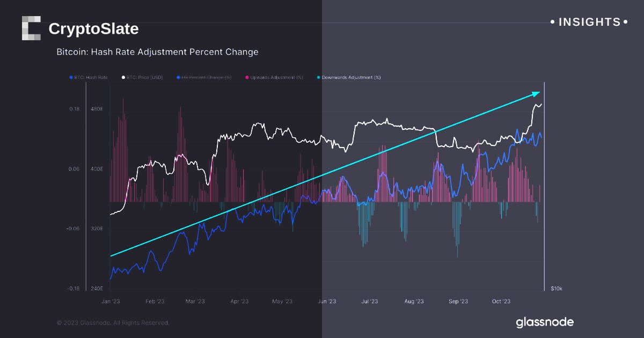Click the blue HR Percent Change legend dot
The height and width of the screenshot is (338, 644).
pos(178,78)
